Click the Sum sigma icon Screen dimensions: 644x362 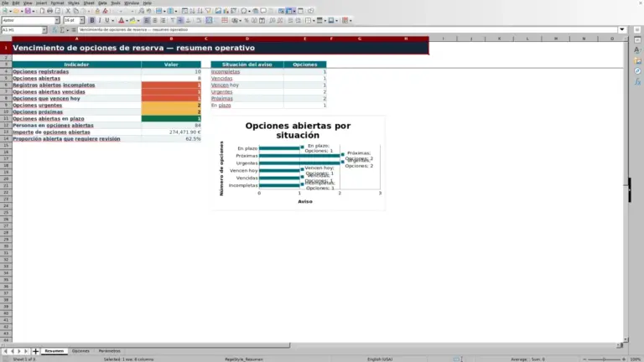(62, 30)
